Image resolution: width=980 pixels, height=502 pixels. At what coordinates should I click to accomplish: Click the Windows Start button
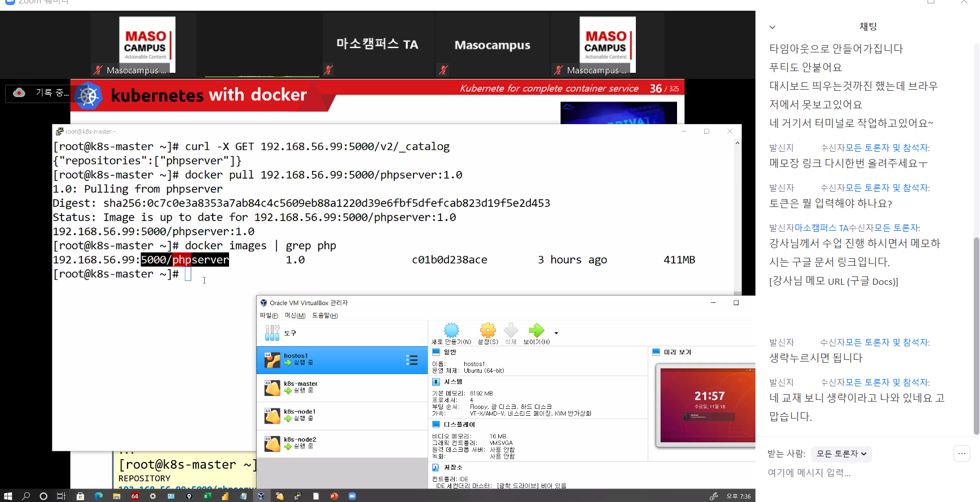(x=8, y=496)
